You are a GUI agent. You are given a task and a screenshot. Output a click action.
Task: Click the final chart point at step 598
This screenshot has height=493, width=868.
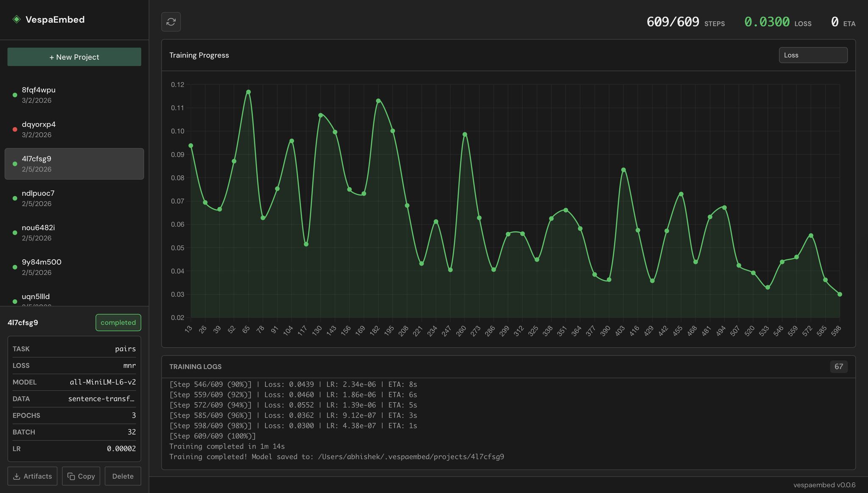(x=840, y=294)
